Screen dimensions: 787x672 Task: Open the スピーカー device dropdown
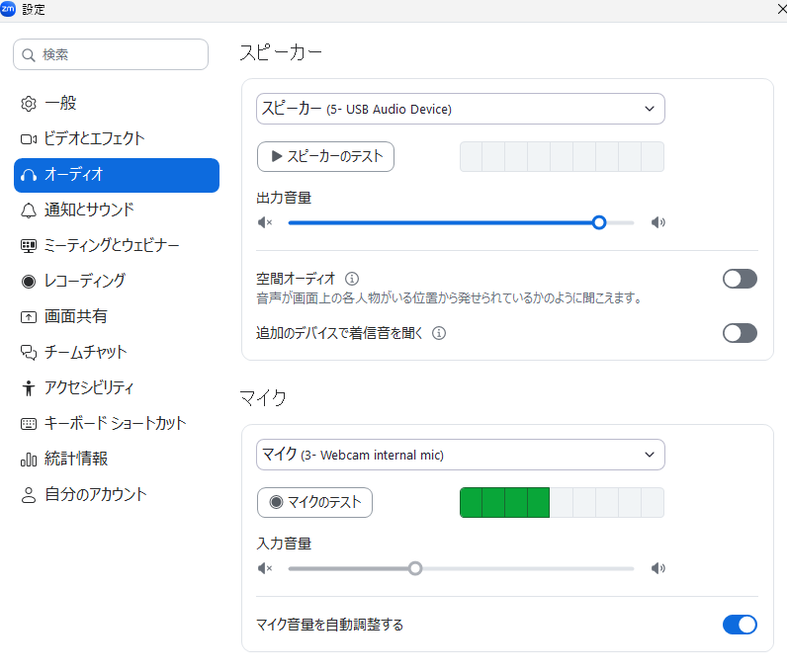(460, 109)
